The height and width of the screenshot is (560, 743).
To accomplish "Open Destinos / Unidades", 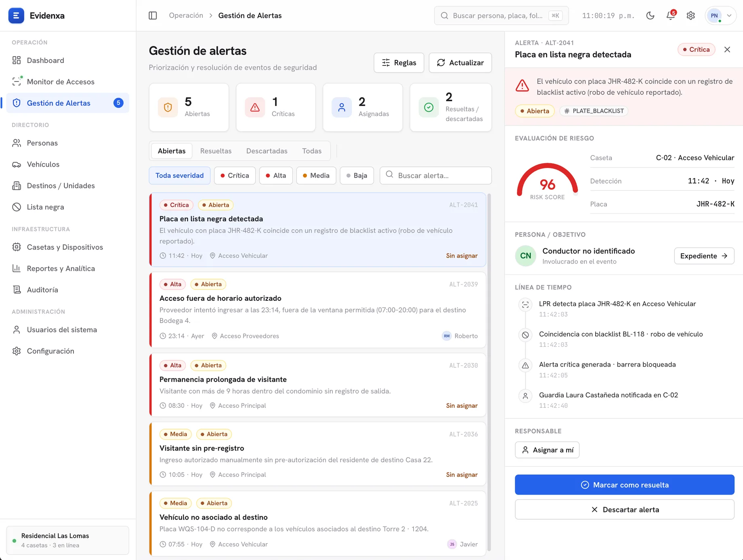I will point(68,186).
